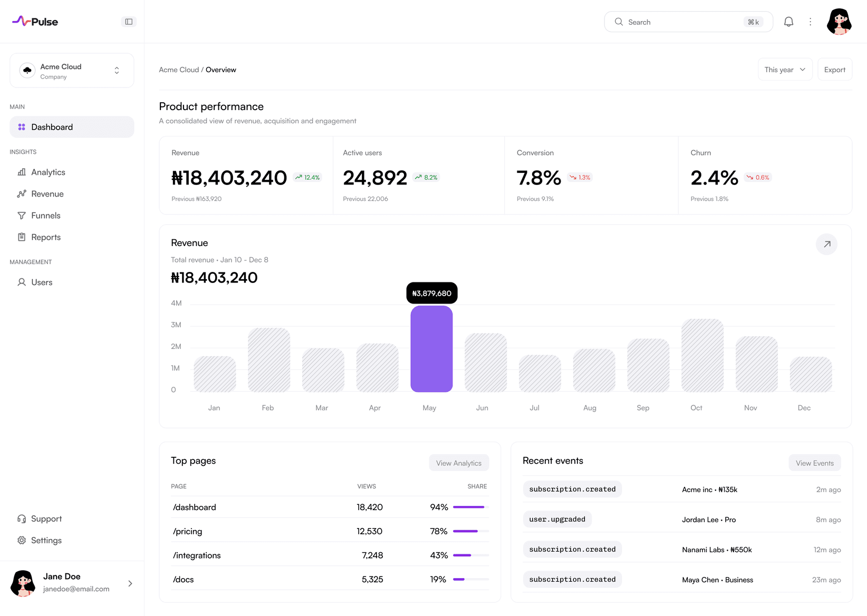867x616 pixels.
Task: Open Funnels in the sidebar
Action: pyautogui.click(x=72, y=216)
